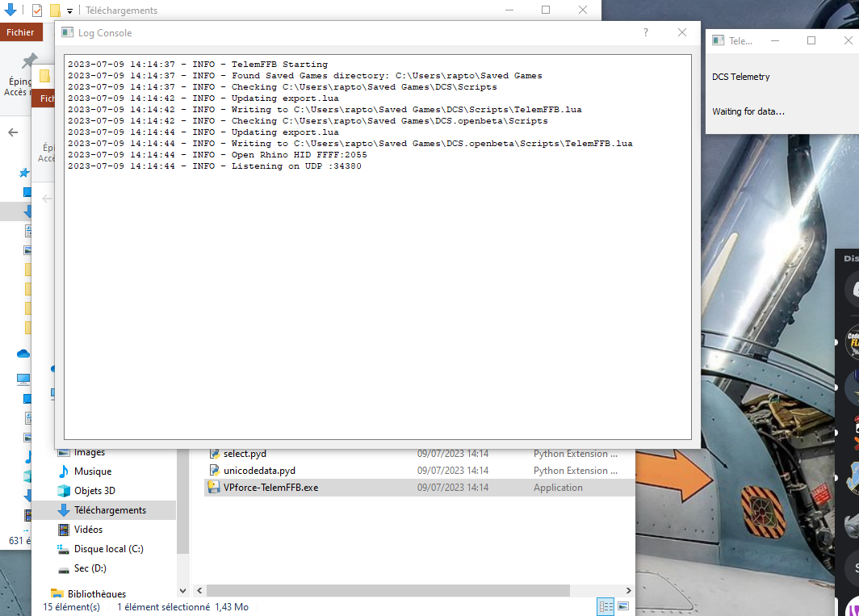The height and width of the screenshot is (616, 859).
Task: Click the Sec (D:) drive icon
Action: pos(64,569)
